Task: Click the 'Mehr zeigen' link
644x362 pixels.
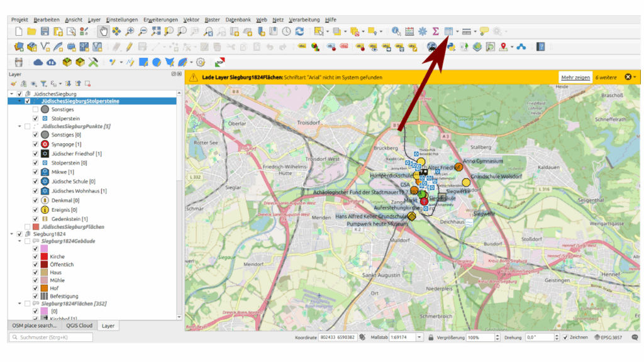Action: click(x=575, y=77)
